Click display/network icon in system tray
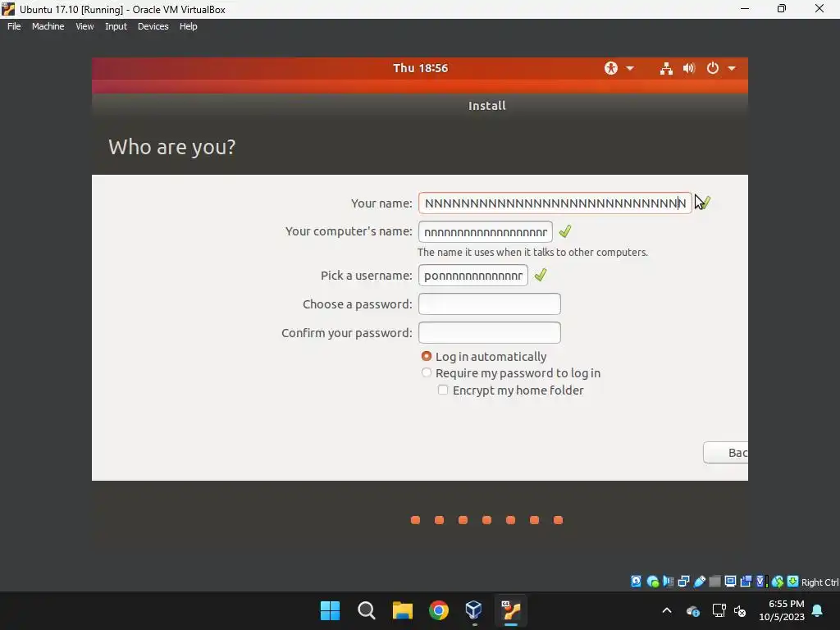Viewport: 840px width, 630px height. 719,610
